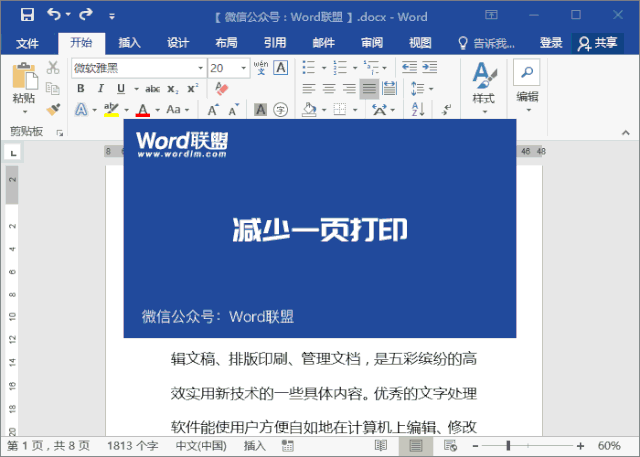The width and height of the screenshot is (640, 457).
Task: Toggle justify alignment
Action: (x=369, y=89)
